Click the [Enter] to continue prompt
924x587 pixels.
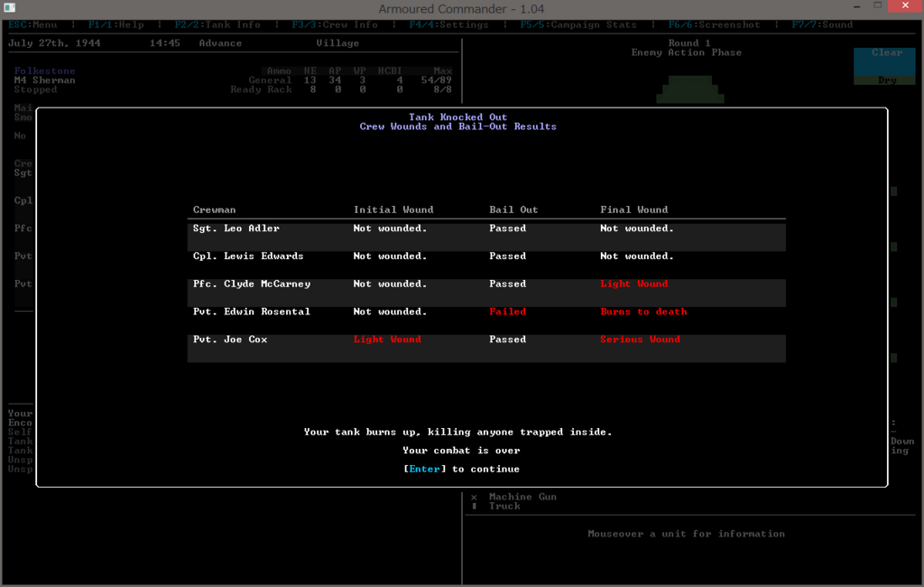coord(461,469)
